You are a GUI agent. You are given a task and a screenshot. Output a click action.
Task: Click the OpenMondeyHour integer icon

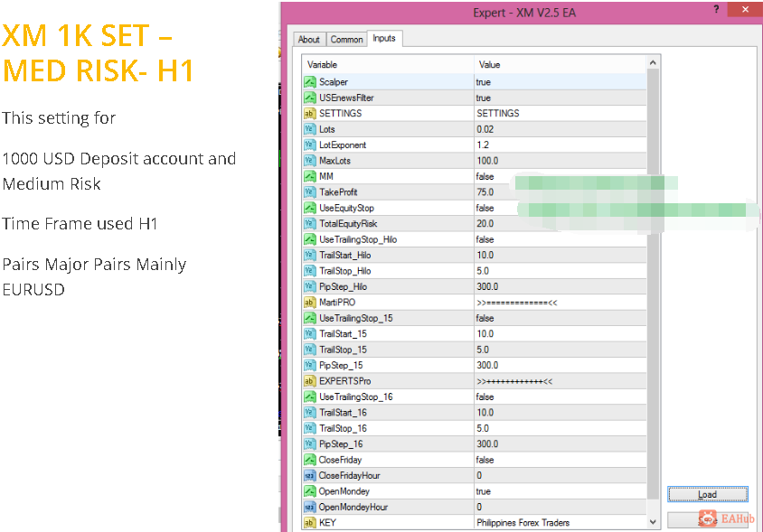click(309, 508)
